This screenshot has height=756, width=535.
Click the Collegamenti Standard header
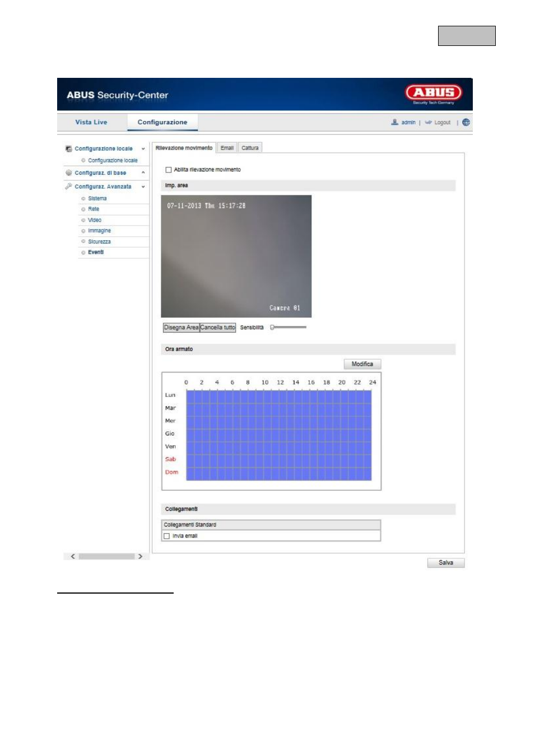coord(271,525)
